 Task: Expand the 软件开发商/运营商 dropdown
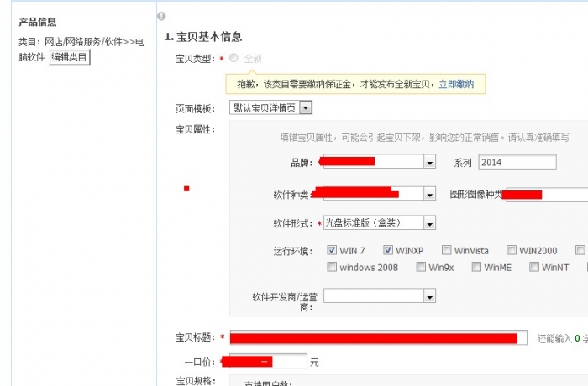[429, 296]
